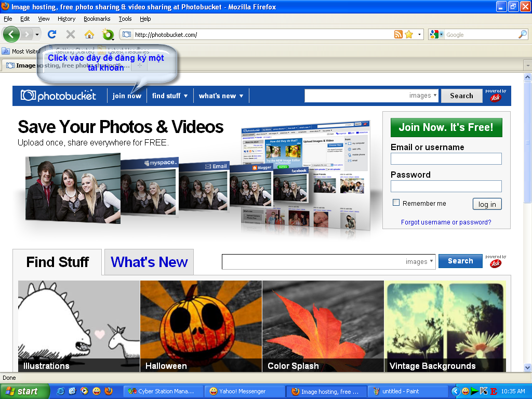This screenshot has height=399, width=532.
Task: Click the green ring toolbar extension icon
Action: click(x=108, y=34)
